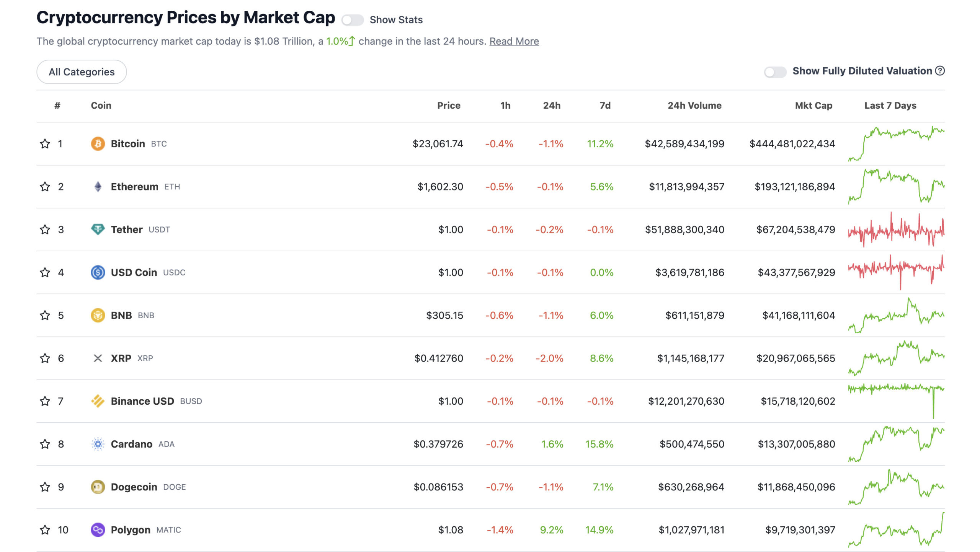Click the Ethereum diamond logo

(x=98, y=187)
